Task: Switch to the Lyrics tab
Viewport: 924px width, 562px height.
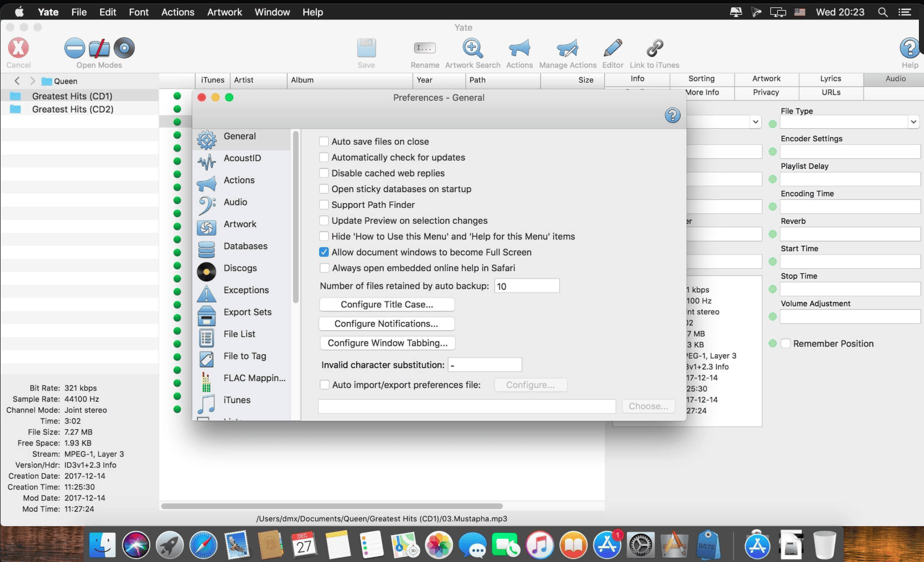Action: [831, 79]
